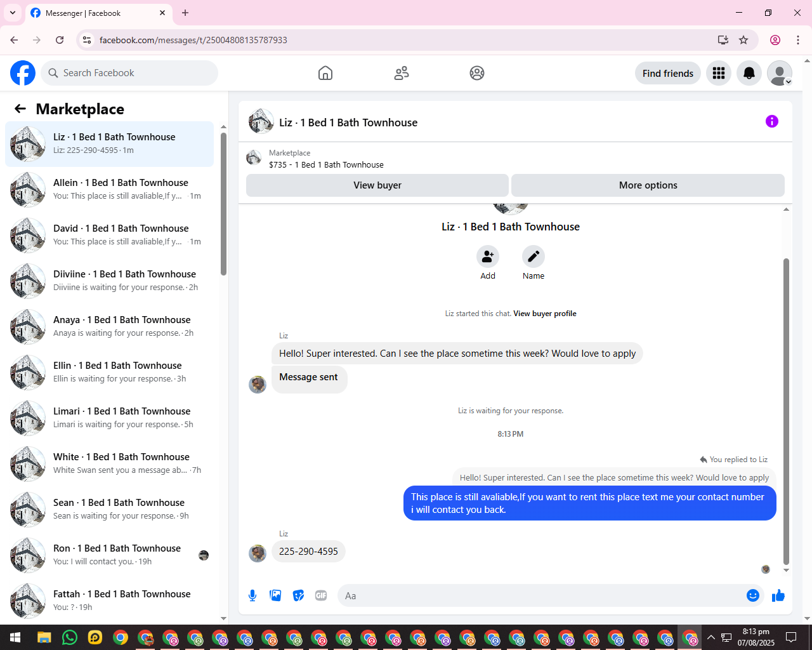812x650 pixels.
Task: Open WhatsApp from the taskbar
Action: pos(70,637)
